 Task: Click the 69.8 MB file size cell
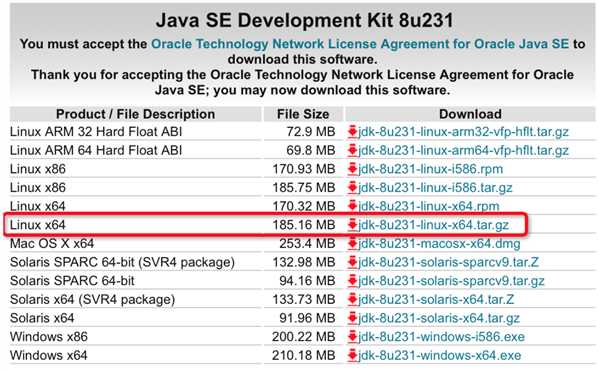click(x=311, y=150)
